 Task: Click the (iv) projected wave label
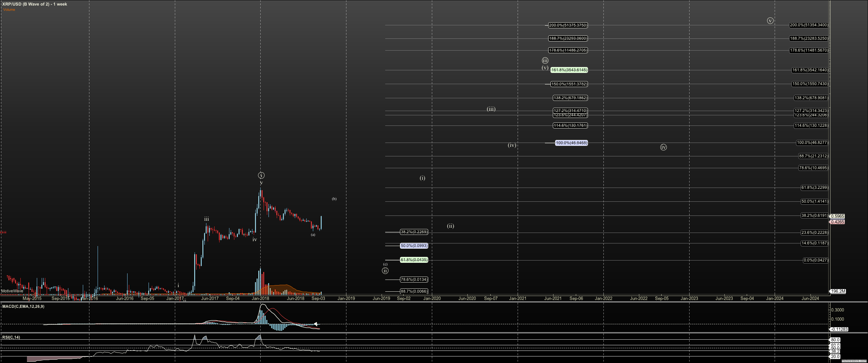coord(512,145)
